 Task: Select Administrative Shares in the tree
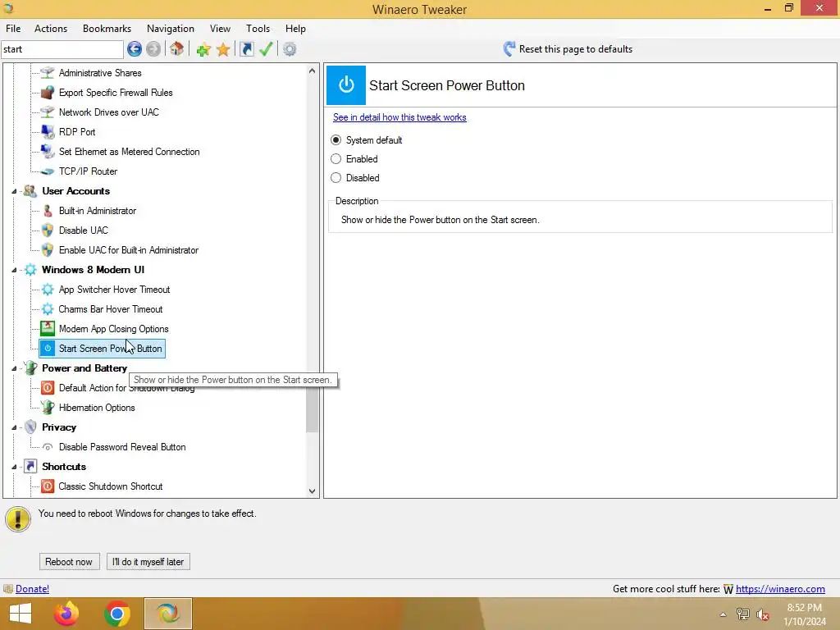[100, 73]
